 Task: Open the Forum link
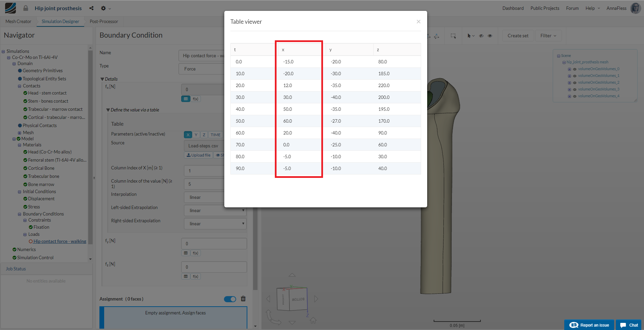click(572, 8)
